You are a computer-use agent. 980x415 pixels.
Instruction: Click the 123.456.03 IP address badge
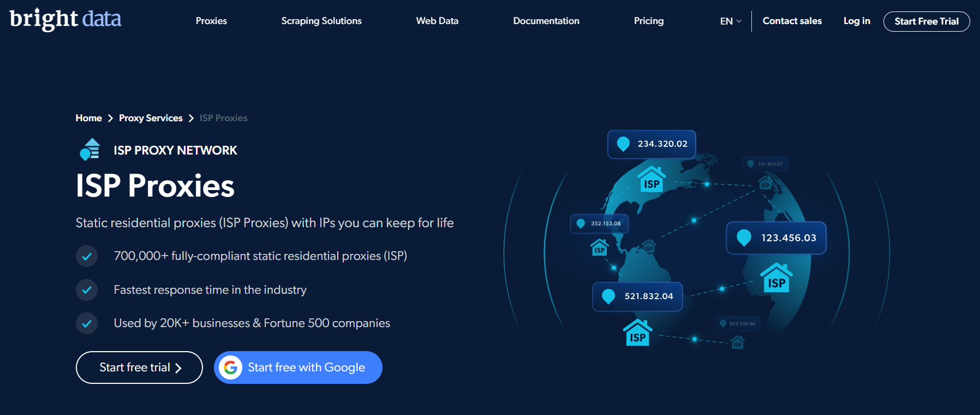[x=776, y=238]
